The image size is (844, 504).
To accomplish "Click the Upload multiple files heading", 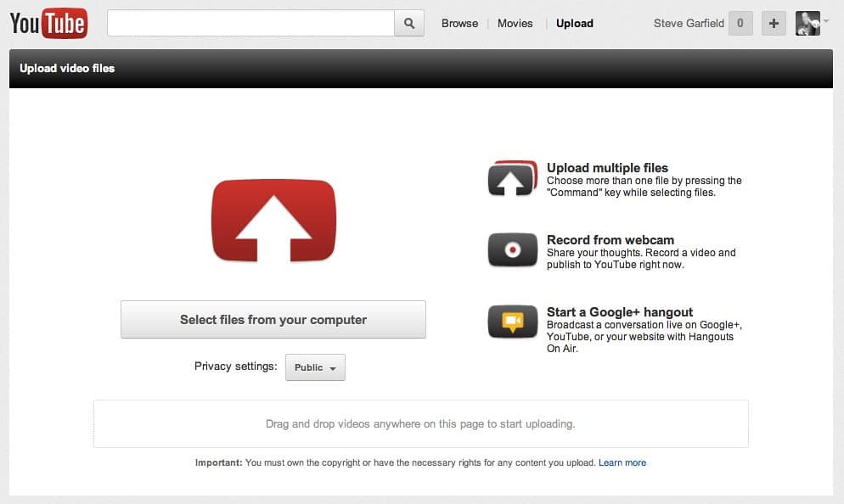I will [607, 168].
